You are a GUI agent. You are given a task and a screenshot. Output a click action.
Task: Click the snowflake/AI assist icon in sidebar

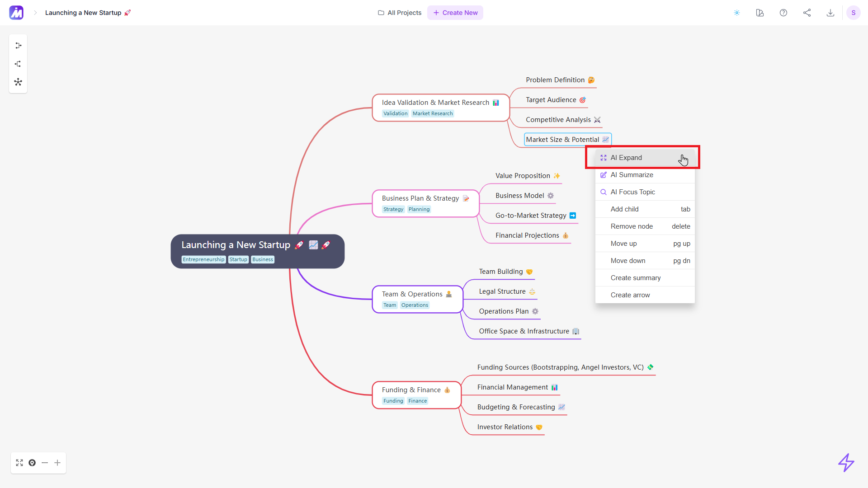tap(18, 82)
